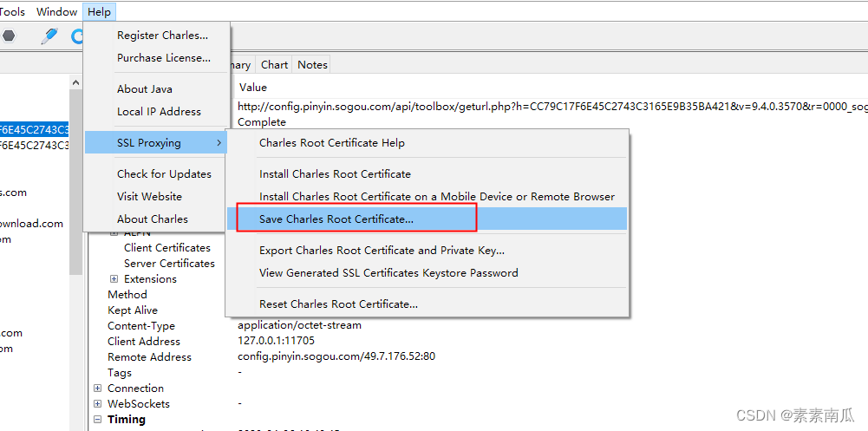This screenshot has width=868, height=431.
Task: Click the hexagon stop icon in toolbar
Action: [x=8, y=36]
